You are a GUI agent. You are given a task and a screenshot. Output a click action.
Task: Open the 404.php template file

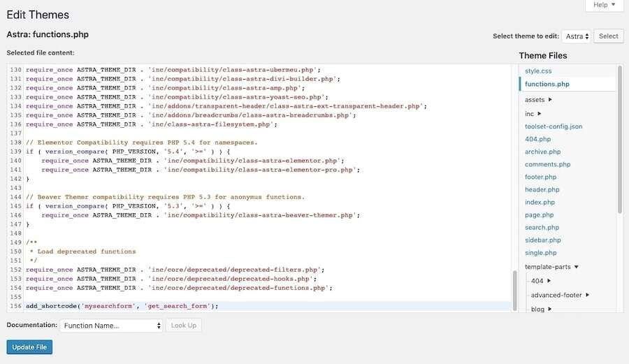tap(537, 139)
